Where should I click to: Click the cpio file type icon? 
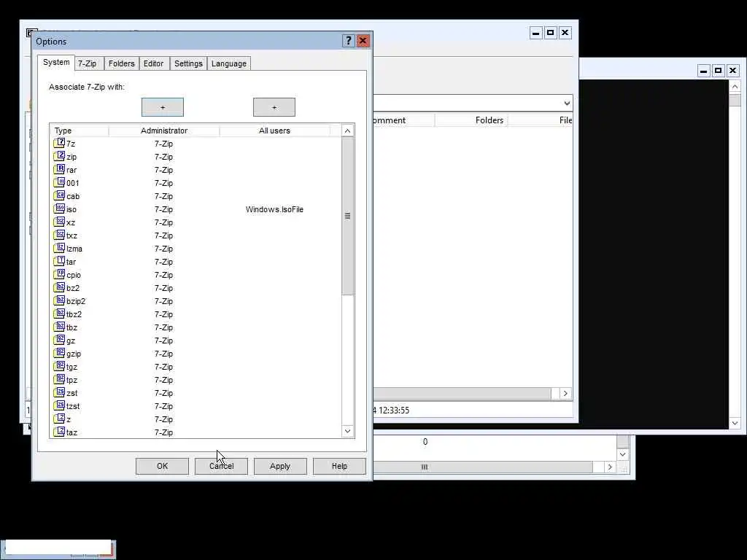[x=59, y=274]
